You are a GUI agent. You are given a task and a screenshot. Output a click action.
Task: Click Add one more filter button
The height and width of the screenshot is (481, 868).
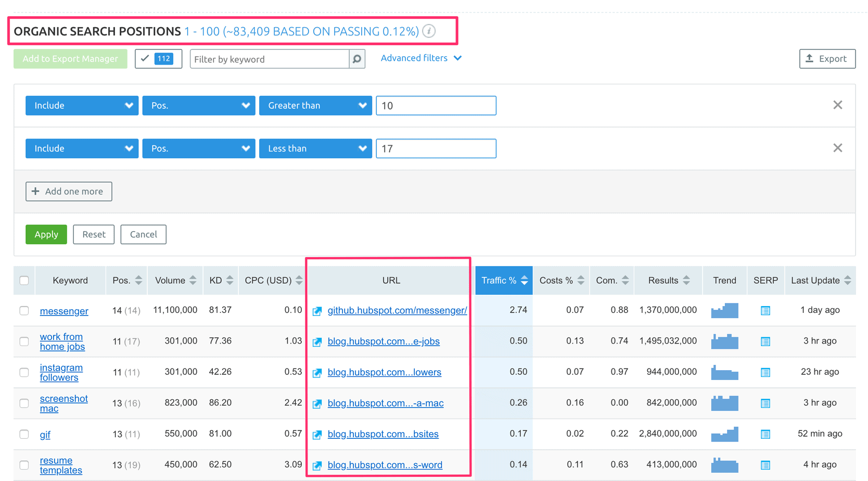tap(69, 192)
